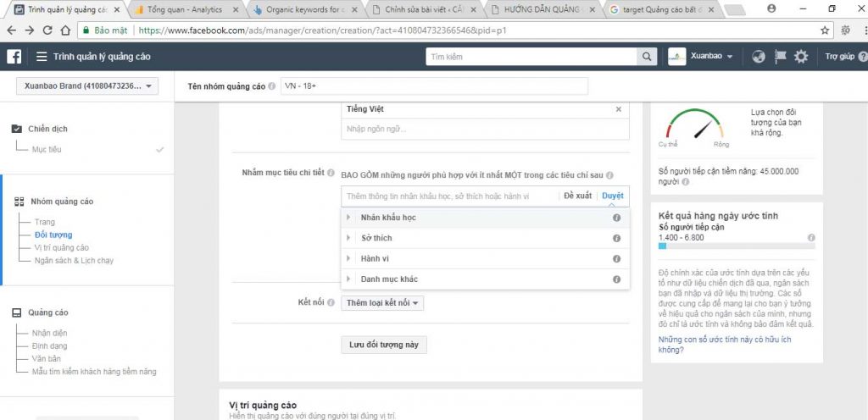
Task: Open the settings gear in Facebook header
Action: (801, 57)
